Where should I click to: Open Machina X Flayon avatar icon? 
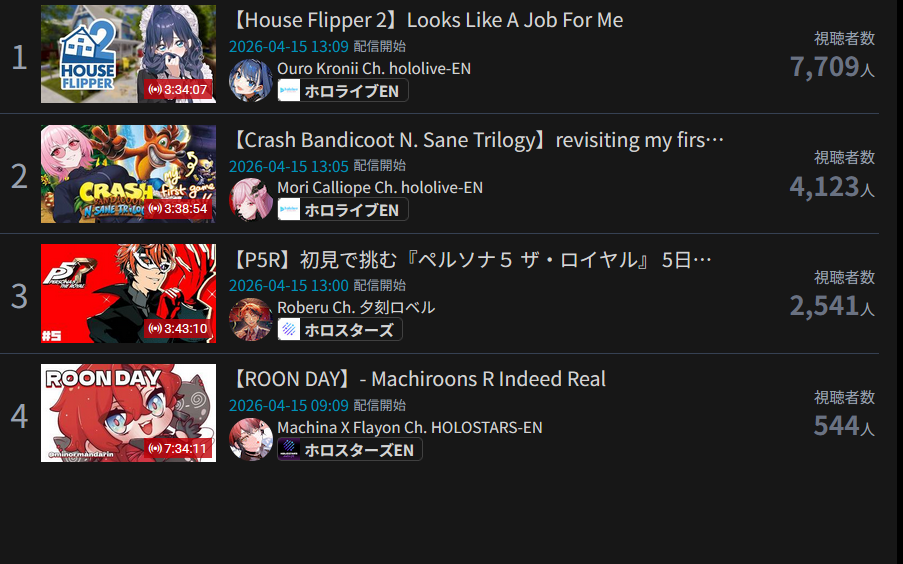[251, 439]
